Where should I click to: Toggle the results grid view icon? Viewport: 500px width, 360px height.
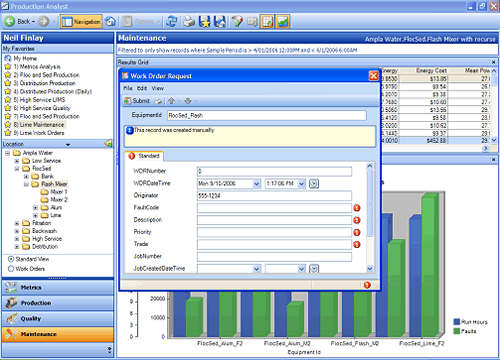tap(267, 22)
